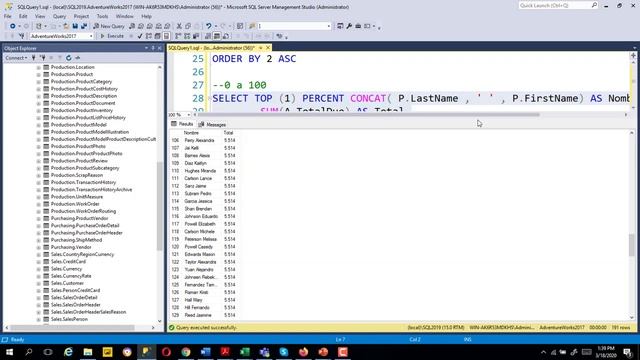Open Excel from the taskbar
640x360 pixels.
[244, 352]
